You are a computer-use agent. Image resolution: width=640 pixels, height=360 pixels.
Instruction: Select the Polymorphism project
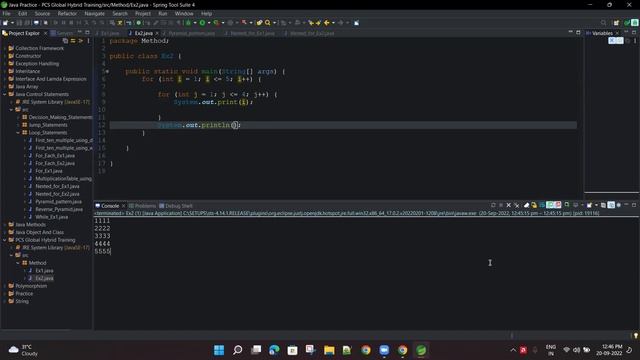click(x=31, y=286)
